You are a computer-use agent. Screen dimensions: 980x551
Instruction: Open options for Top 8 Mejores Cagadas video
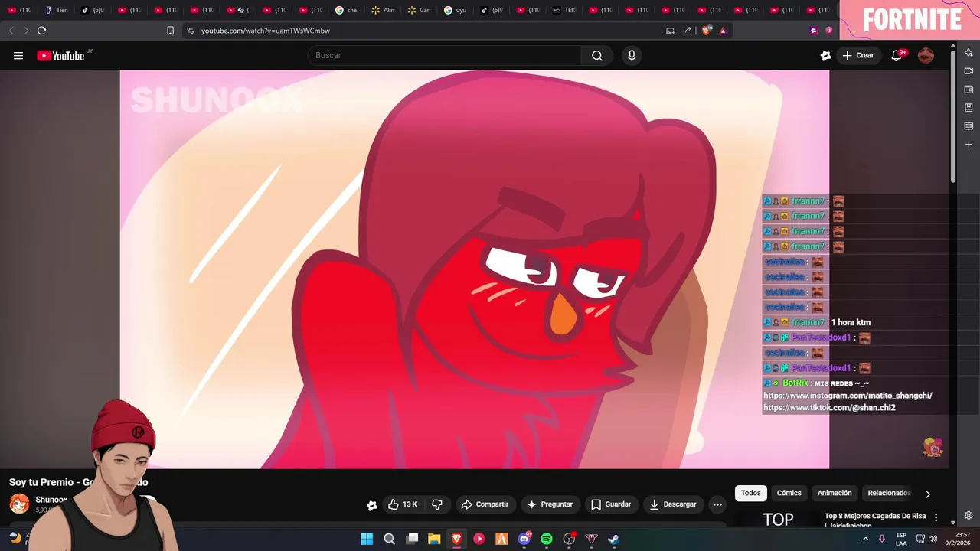pyautogui.click(x=936, y=517)
